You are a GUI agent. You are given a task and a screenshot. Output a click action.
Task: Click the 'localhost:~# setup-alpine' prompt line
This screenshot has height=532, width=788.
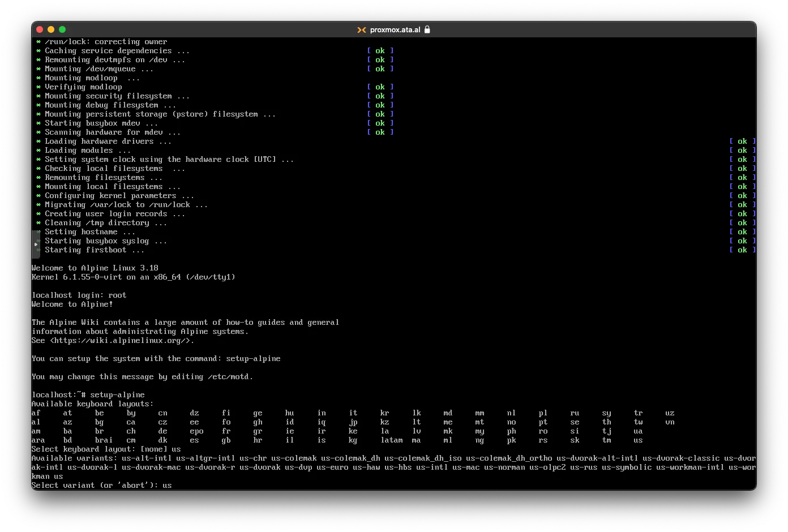coord(88,395)
